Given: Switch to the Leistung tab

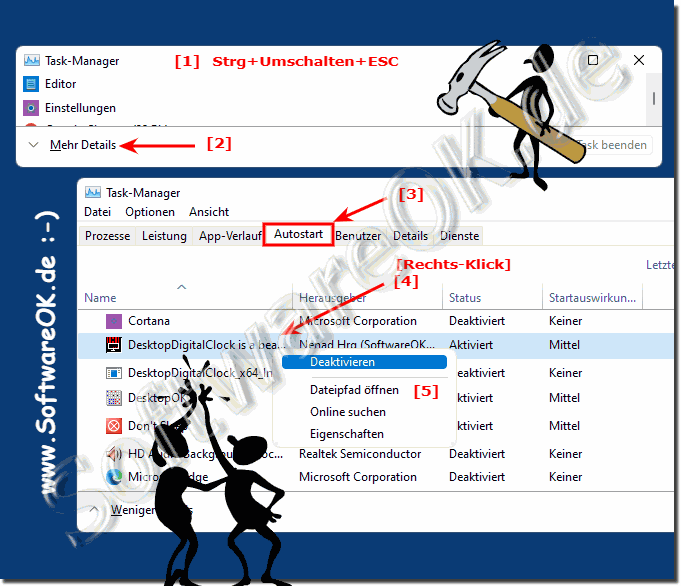Looking at the screenshot, I should pos(164,236).
